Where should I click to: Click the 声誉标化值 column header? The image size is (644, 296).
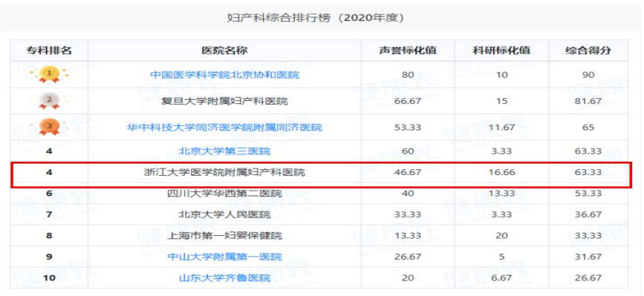coord(408,50)
